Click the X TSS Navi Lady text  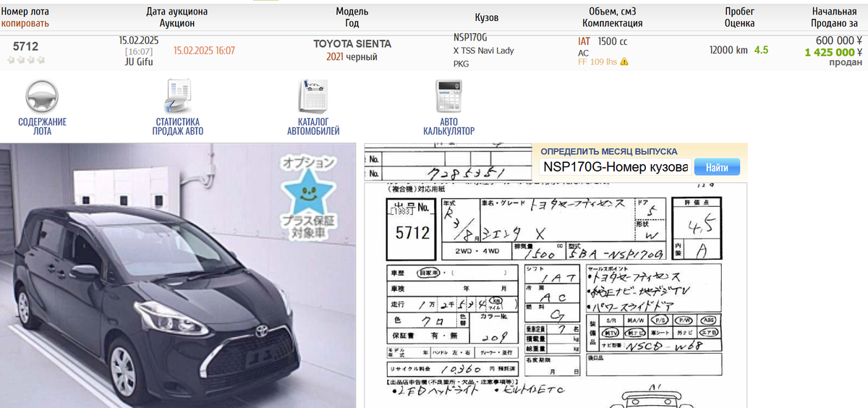(x=483, y=51)
